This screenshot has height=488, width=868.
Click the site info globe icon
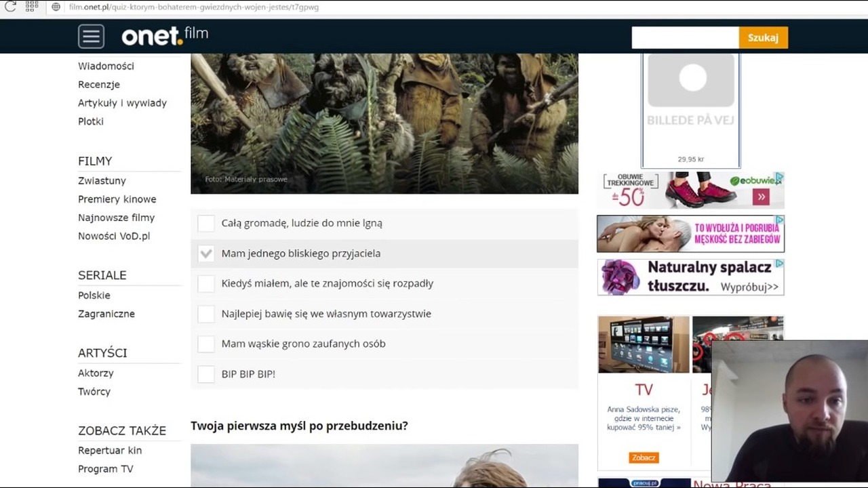(x=56, y=7)
